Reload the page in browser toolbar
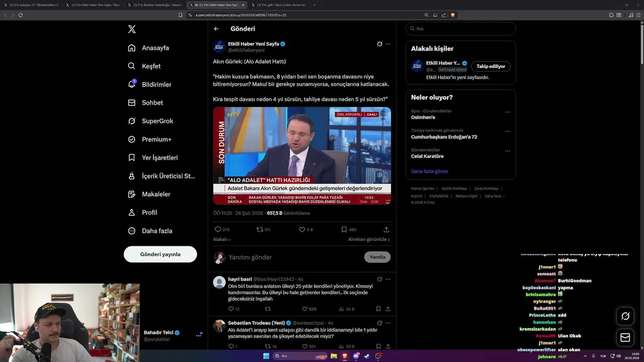The width and height of the screenshot is (644, 362). 21,15
